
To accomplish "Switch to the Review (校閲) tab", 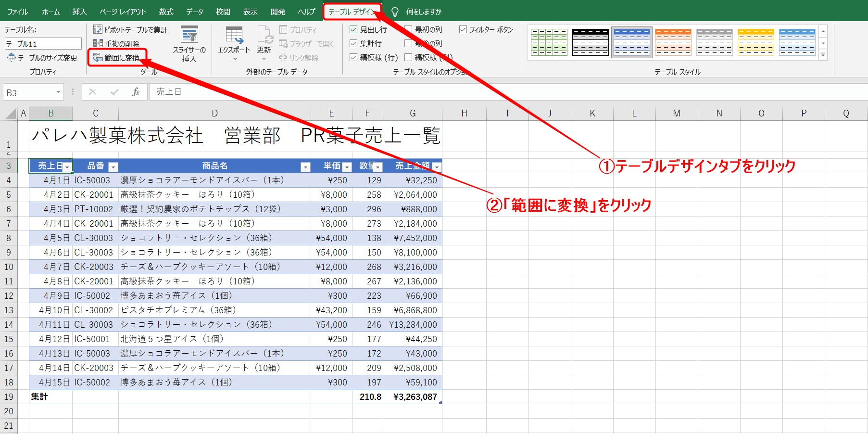I will click(223, 12).
